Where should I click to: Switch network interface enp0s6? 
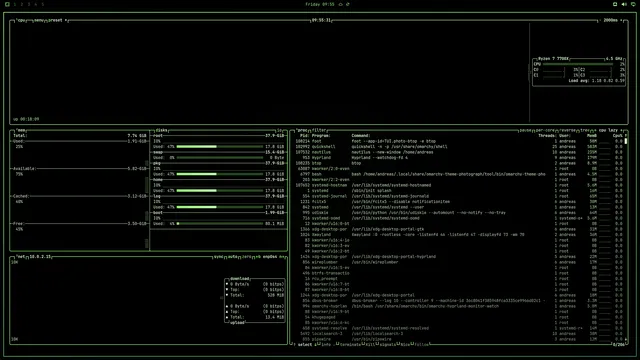pyautogui.click(x=269, y=257)
